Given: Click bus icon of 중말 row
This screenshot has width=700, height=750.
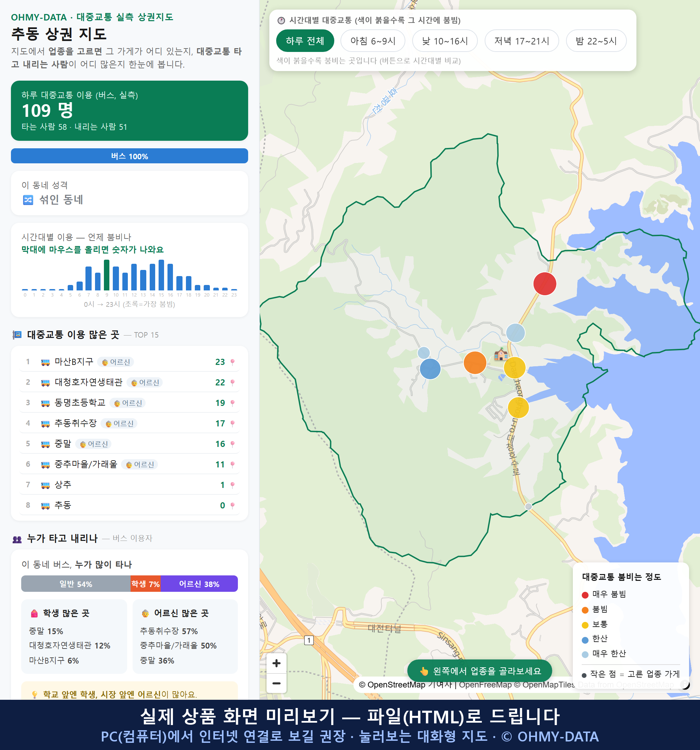Looking at the screenshot, I should (45, 444).
